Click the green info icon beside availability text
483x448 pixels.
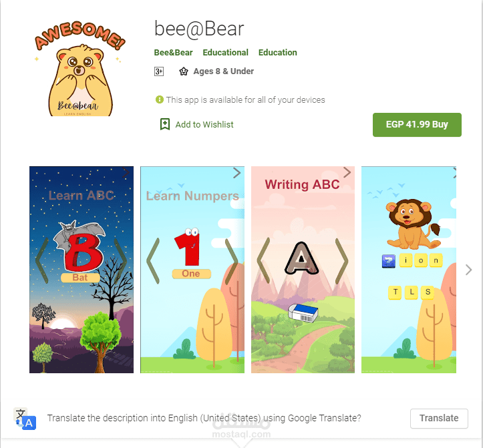coord(159,99)
